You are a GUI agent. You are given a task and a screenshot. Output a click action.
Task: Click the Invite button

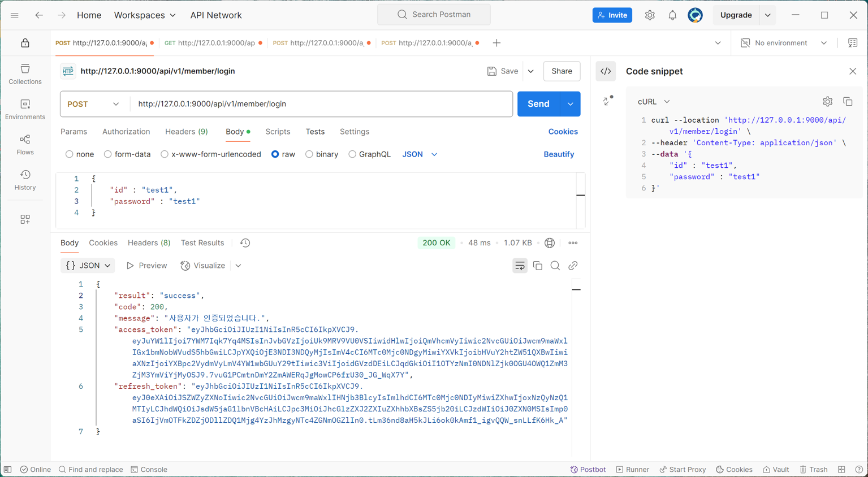[612, 15]
